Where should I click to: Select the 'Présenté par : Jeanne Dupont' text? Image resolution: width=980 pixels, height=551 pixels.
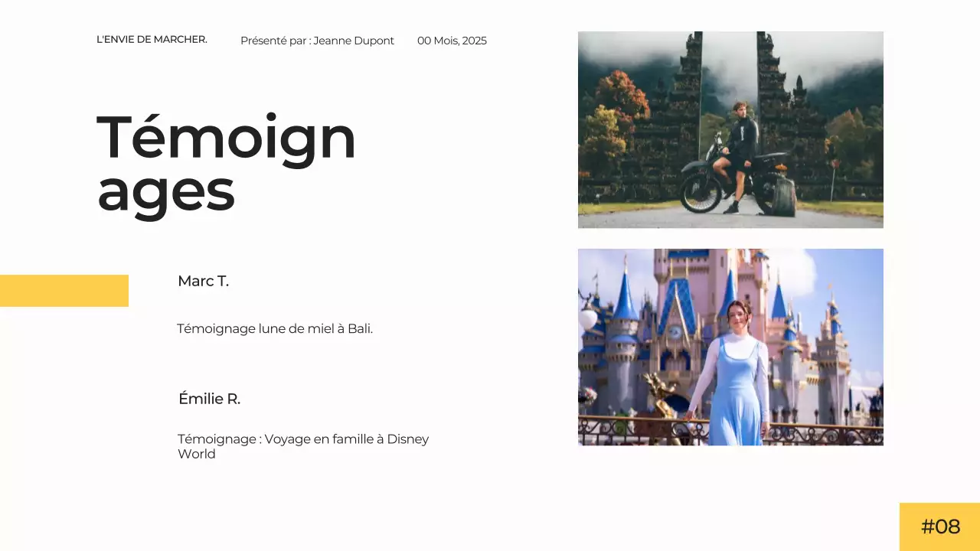[x=317, y=41]
